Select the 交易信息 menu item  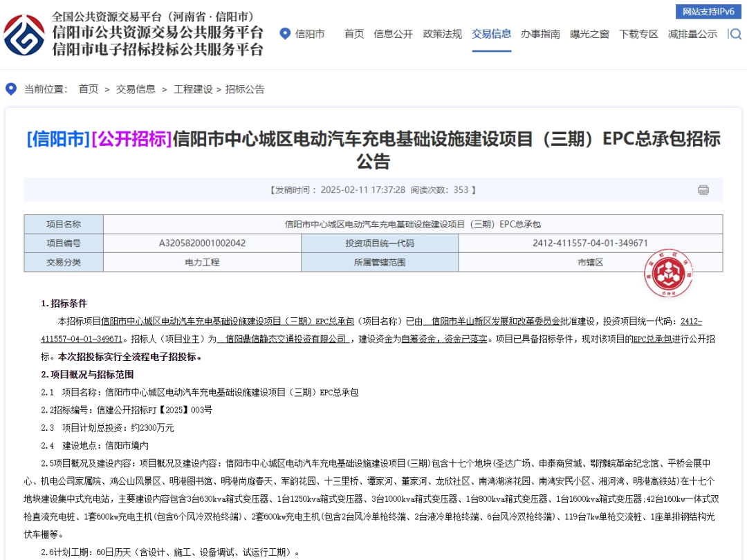pyautogui.click(x=491, y=34)
